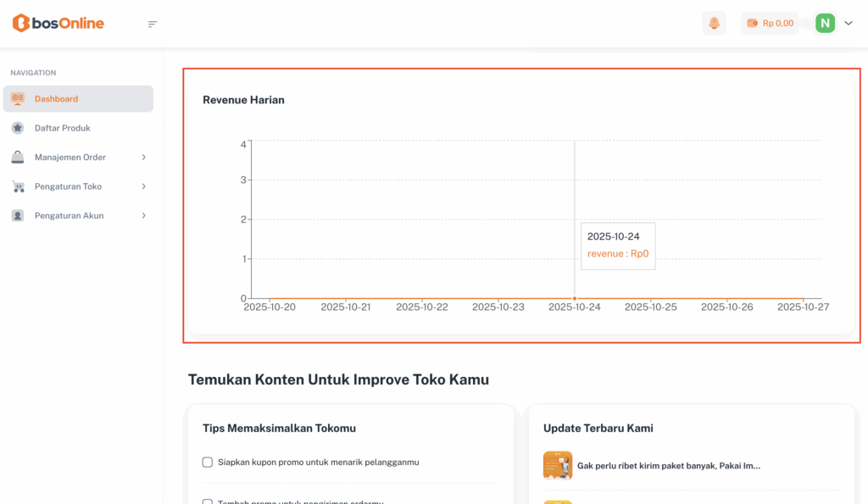Click the bosOnline logo
Image resolution: width=868 pixels, height=504 pixels.
(58, 23)
